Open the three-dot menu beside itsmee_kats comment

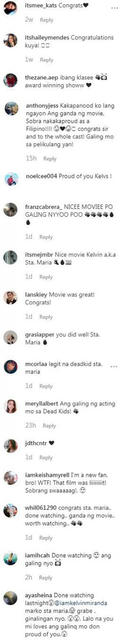point(114,8)
